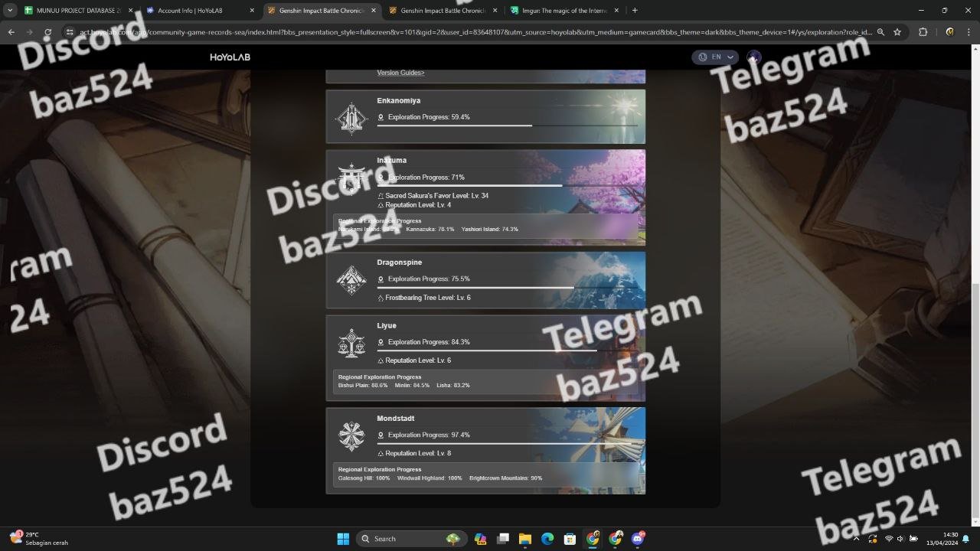Open a new browser tab
This screenshot has width=980, height=551.
(635, 11)
